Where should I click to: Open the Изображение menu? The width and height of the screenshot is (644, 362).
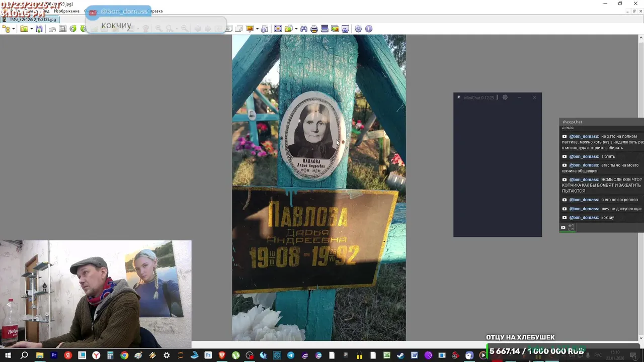[66, 11]
